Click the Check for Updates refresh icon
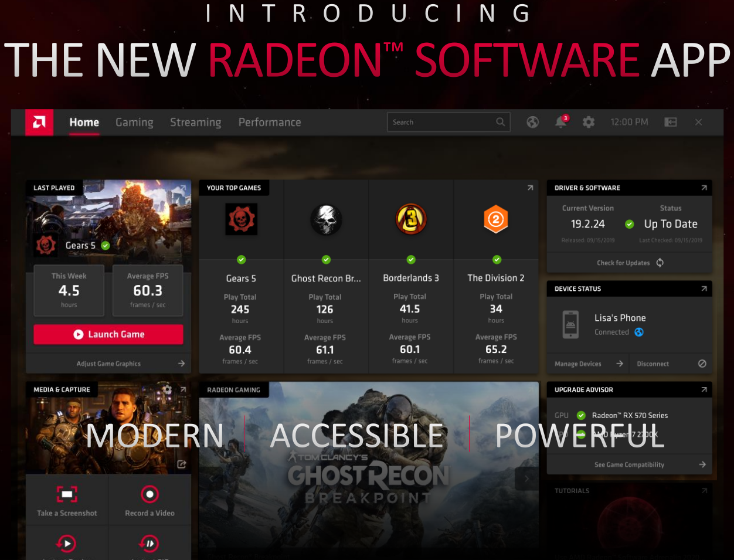 pos(660,263)
